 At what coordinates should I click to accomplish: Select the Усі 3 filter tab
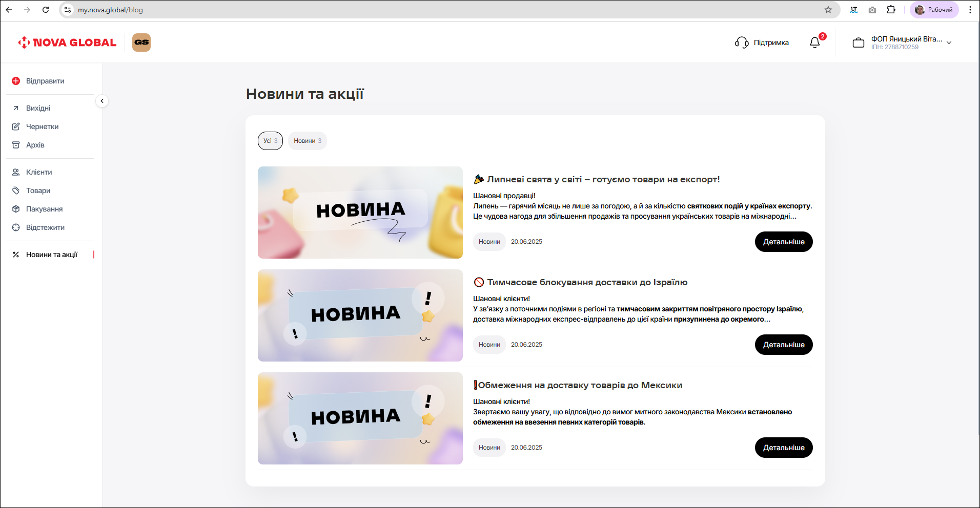[x=270, y=141]
